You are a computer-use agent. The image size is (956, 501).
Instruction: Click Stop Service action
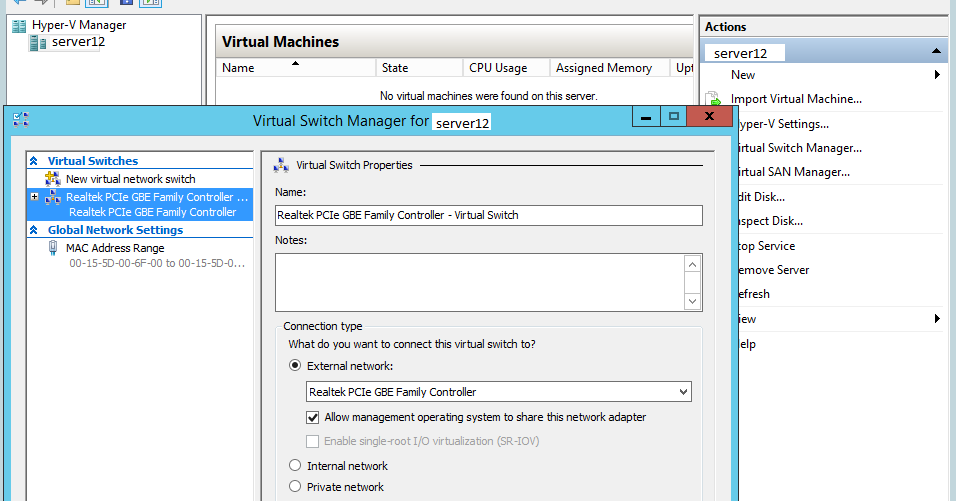click(766, 246)
